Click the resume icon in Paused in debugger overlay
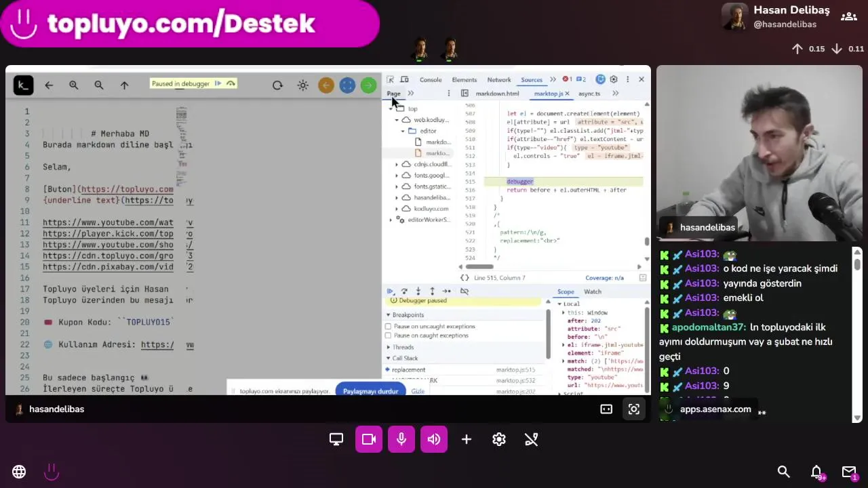 218,83
